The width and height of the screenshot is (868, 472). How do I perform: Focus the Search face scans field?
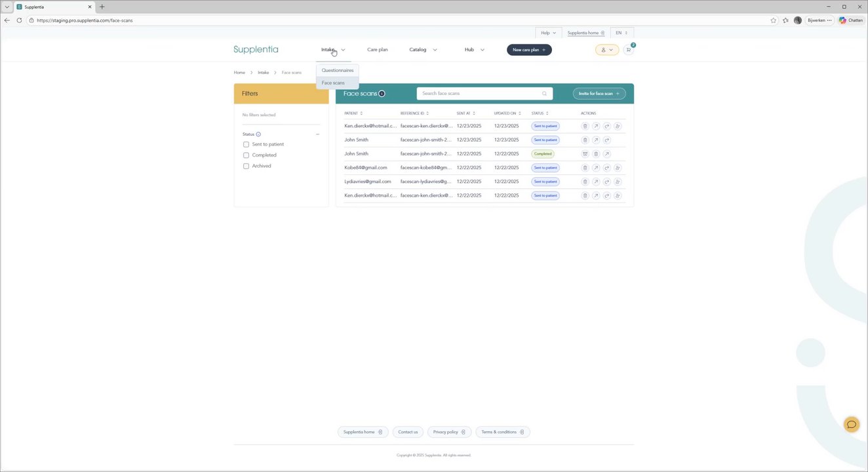pos(484,94)
